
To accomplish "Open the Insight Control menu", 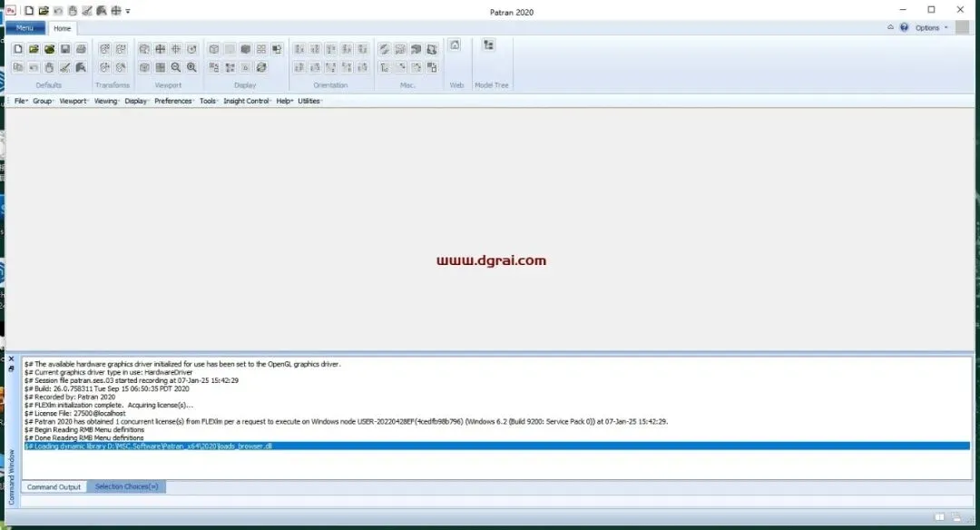I will click(247, 101).
